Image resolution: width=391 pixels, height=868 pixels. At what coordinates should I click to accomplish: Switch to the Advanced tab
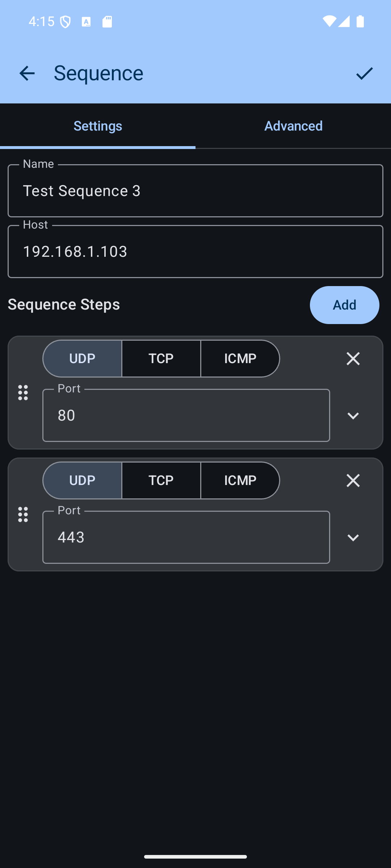pyautogui.click(x=293, y=126)
